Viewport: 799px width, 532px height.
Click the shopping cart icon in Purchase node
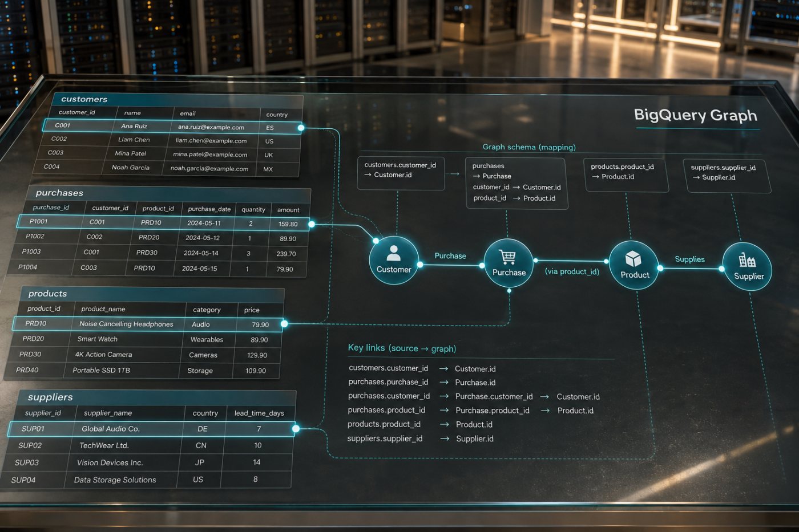[x=507, y=257]
